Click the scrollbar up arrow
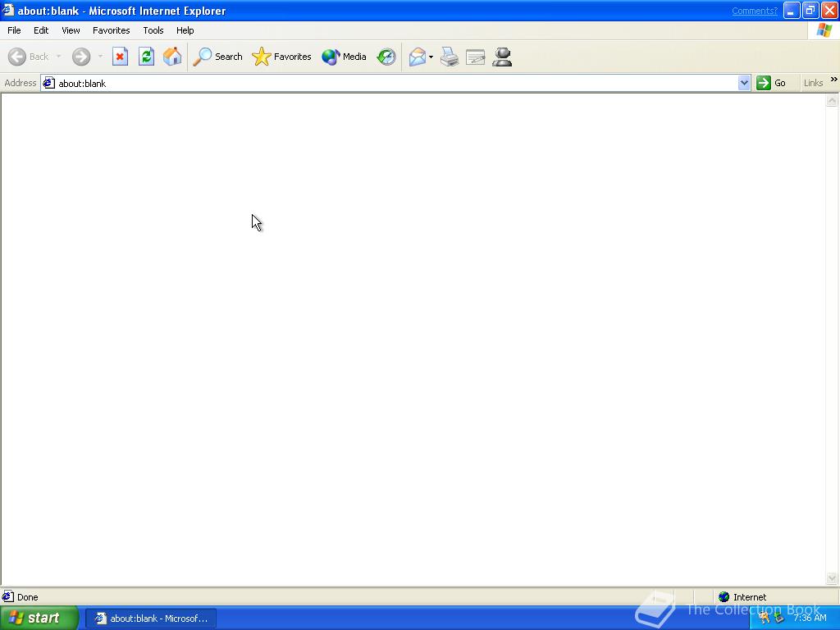Image resolution: width=840 pixels, height=630 pixels. coord(832,100)
